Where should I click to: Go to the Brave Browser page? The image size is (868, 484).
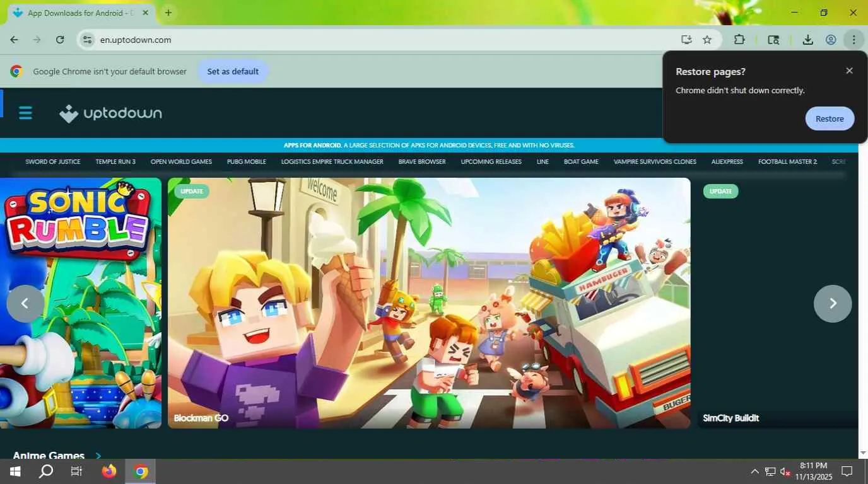[422, 162]
